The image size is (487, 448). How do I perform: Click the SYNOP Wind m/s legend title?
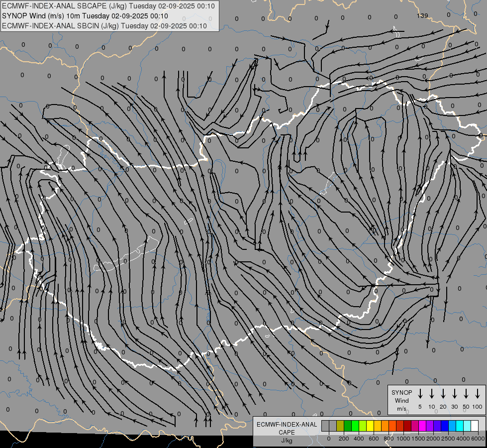(x=401, y=400)
